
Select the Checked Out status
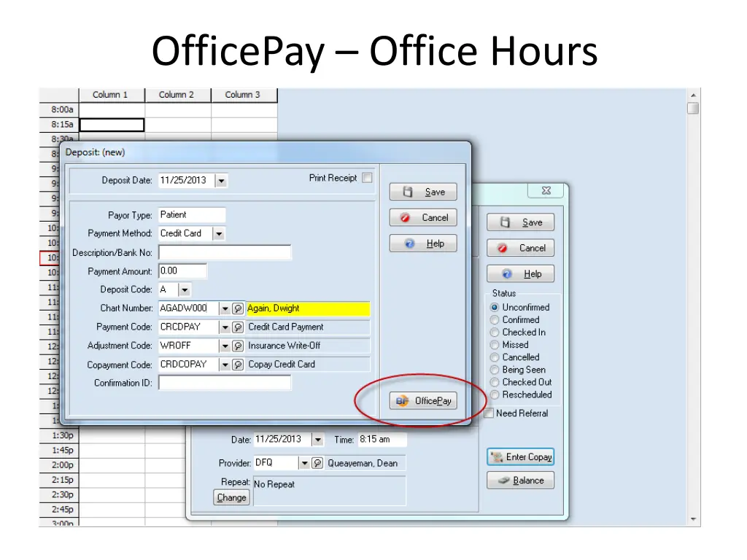coord(495,382)
